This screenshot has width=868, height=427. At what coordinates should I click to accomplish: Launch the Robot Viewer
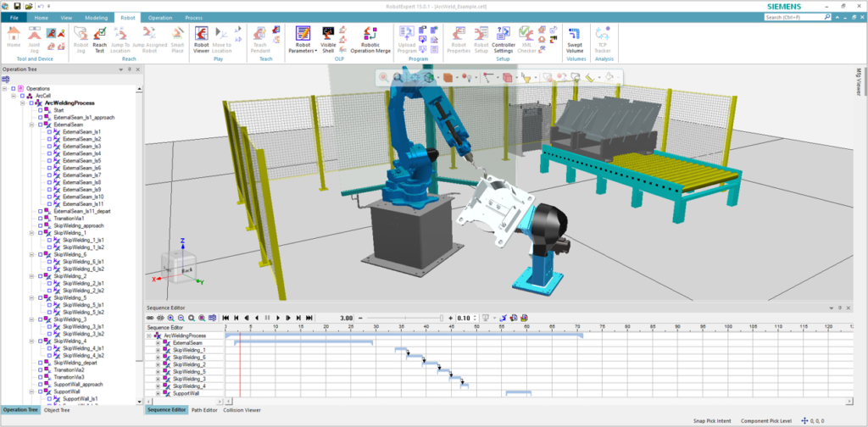tap(201, 39)
